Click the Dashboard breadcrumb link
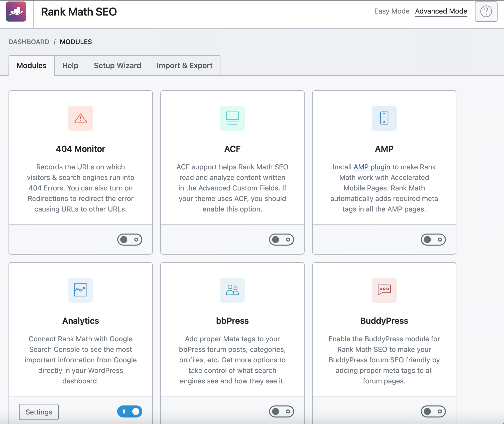Image resolution: width=504 pixels, height=424 pixels. pyautogui.click(x=29, y=42)
